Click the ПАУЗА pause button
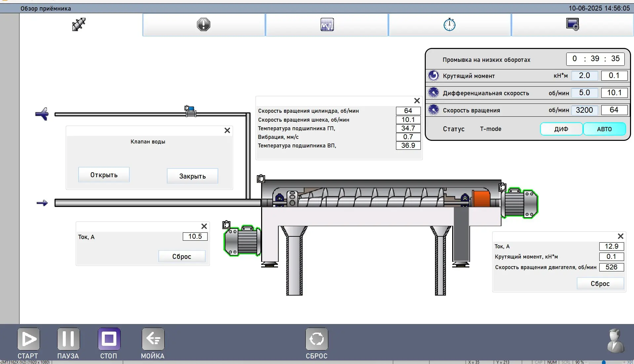The width and height of the screenshot is (634, 364). pos(68,339)
